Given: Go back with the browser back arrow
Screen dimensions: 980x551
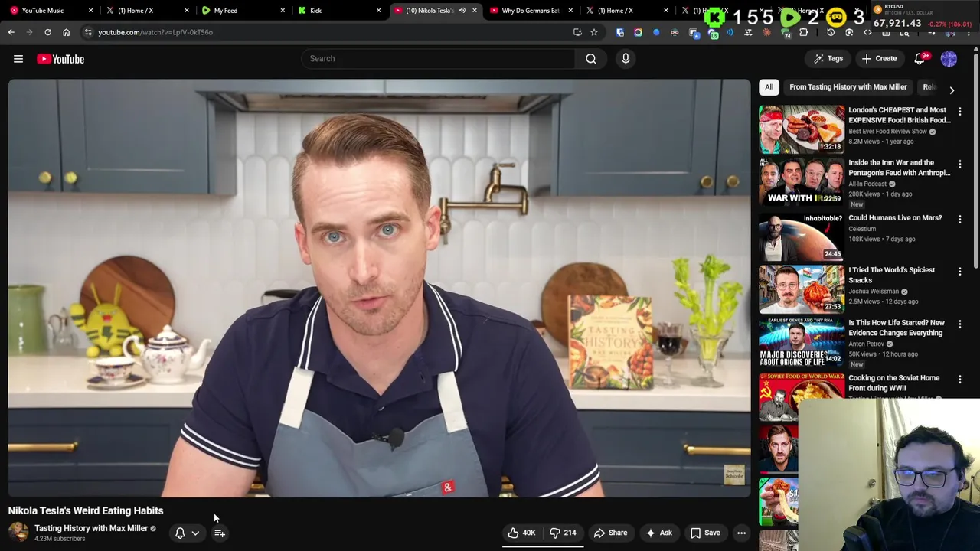Looking at the screenshot, I should click(x=11, y=32).
